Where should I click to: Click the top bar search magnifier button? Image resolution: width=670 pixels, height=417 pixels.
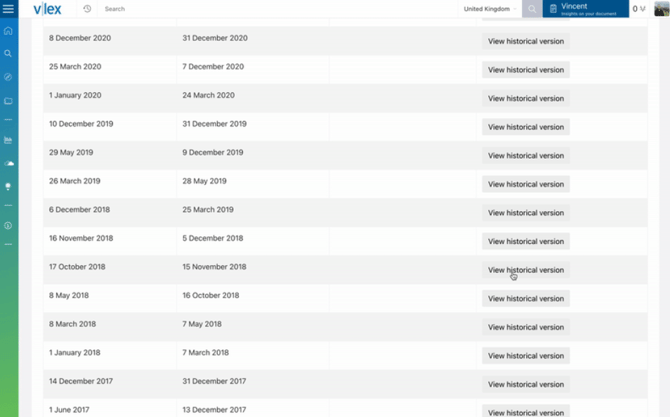(x=532, y=9)
